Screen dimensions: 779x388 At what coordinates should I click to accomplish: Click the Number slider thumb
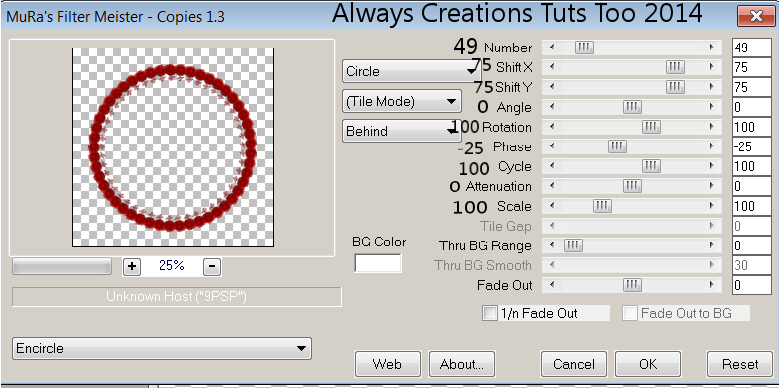tap(584, 48)
